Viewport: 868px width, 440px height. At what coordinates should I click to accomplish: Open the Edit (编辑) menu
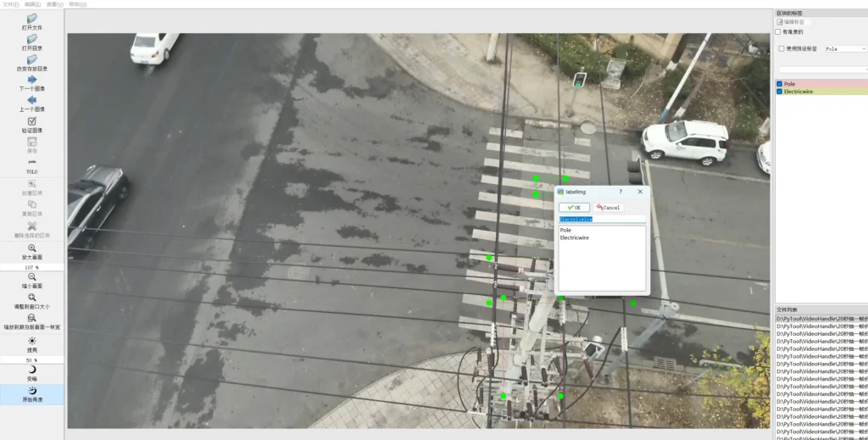pyautogui.click(x=33, y=4)
